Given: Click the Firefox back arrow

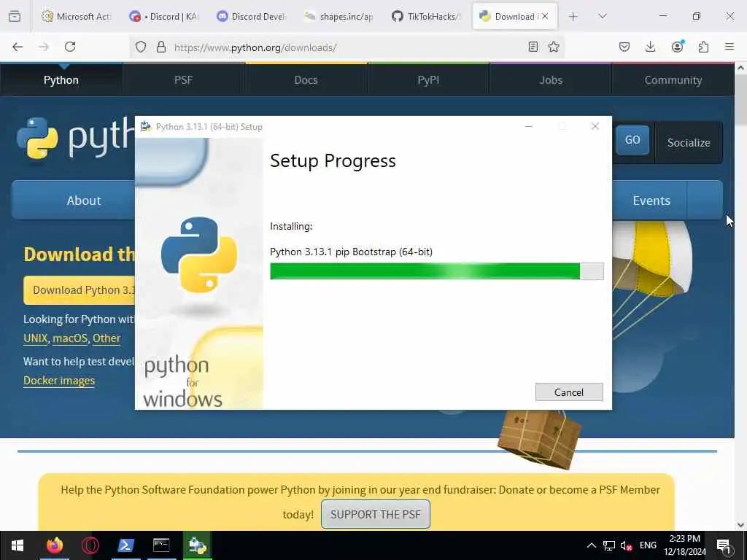Looking at the screenshot, I should 18,47.
